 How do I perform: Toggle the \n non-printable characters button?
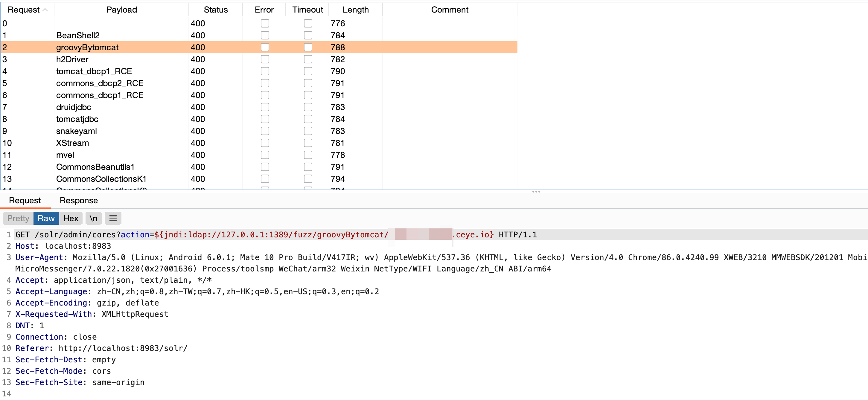[x=93, y=218]
